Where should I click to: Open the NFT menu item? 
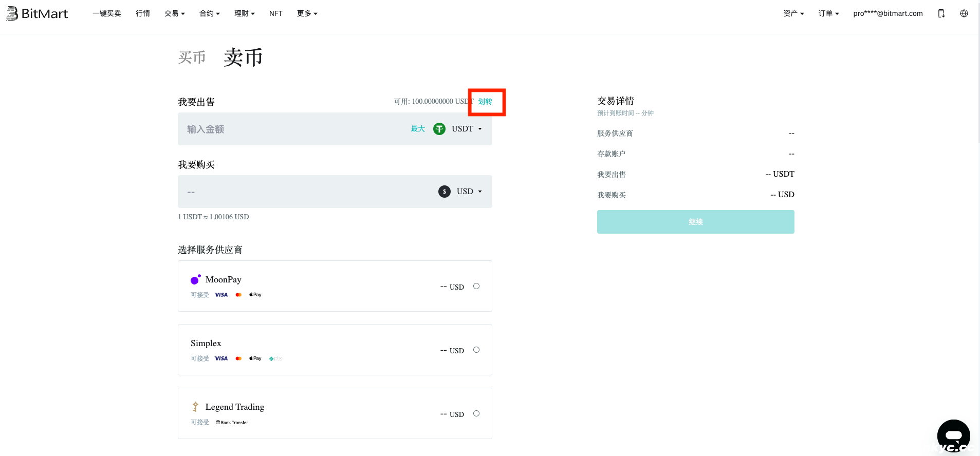coord(275,13)
